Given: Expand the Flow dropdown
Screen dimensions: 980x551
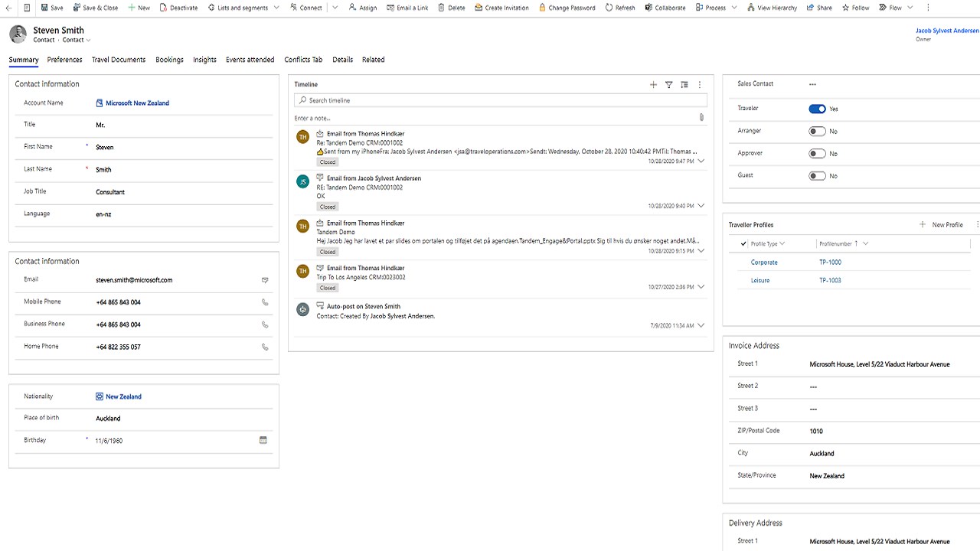Looking at the screenshot, I should pyautogui.click(x=908, y=8).
